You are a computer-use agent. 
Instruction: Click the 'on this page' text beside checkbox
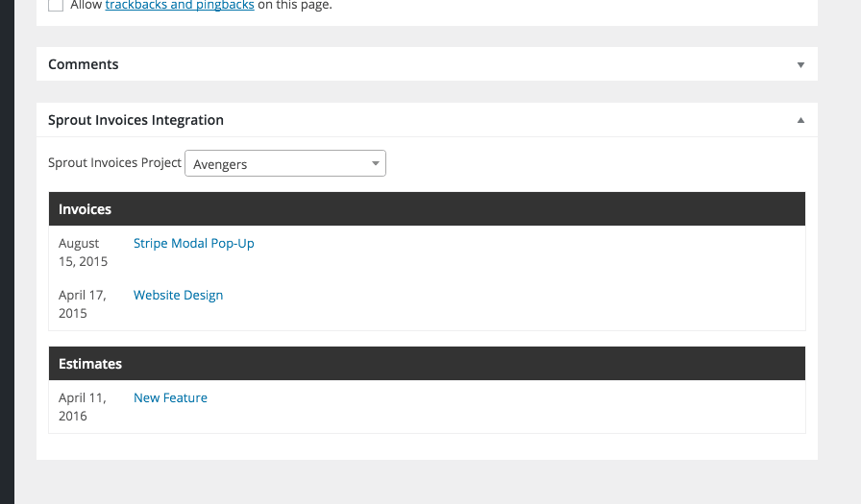pos(295,6)
